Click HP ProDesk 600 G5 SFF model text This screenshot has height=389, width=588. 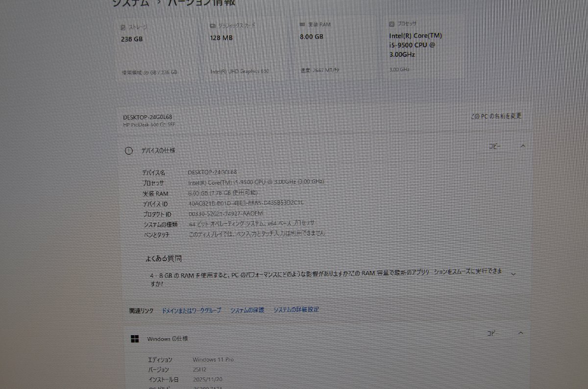click(x=148, y=124)
